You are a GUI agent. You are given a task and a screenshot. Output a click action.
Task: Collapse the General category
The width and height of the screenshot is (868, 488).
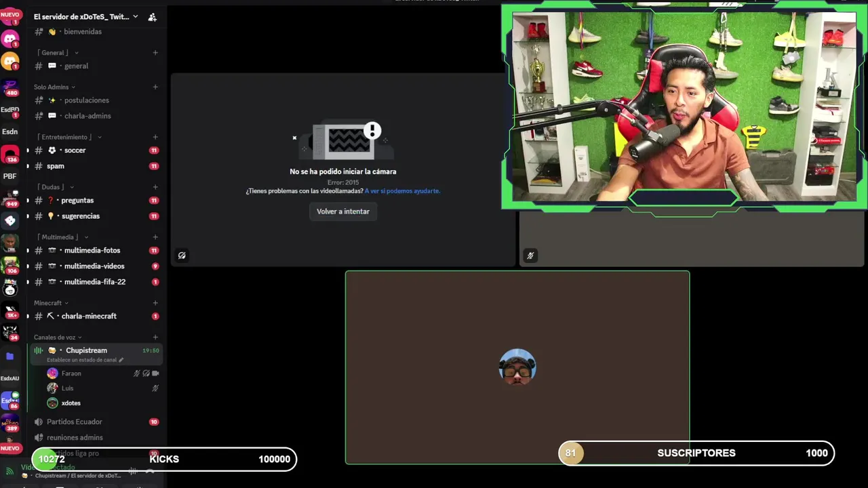[58, 53]
